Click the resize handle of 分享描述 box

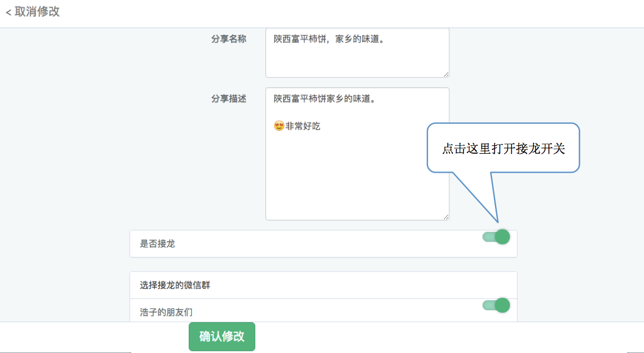(x=446, y=217)
